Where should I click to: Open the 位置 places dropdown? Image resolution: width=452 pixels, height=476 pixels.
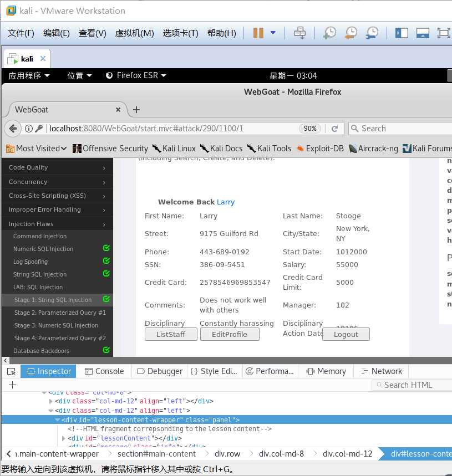point(79,75)
